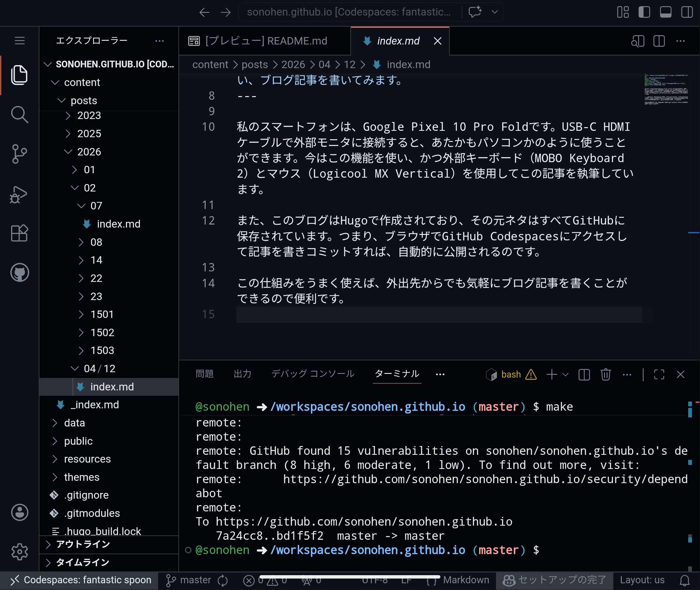
Task: Open Run and Debug view
Action: tap(19, 195)
